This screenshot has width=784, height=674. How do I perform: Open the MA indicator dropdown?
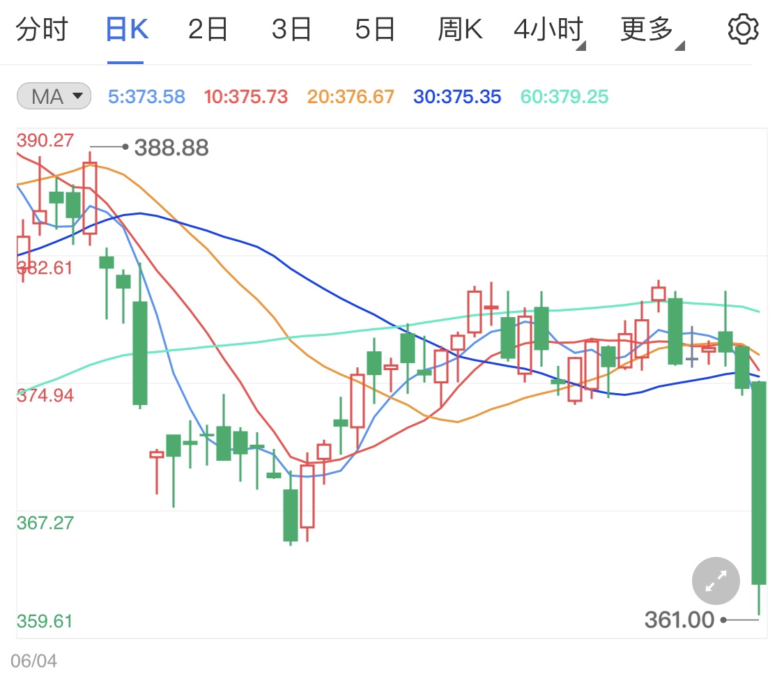[54, 96]
